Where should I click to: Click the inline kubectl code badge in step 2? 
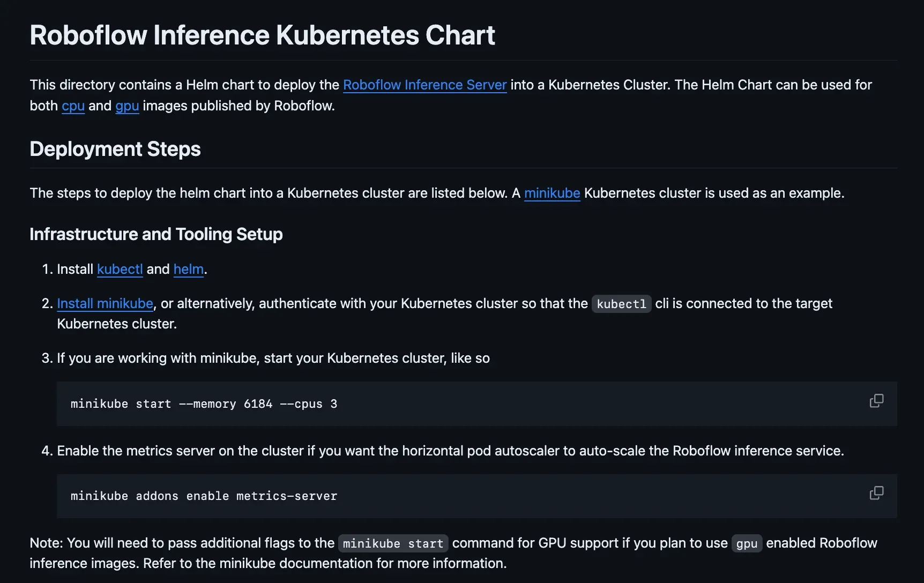[621, 304]
